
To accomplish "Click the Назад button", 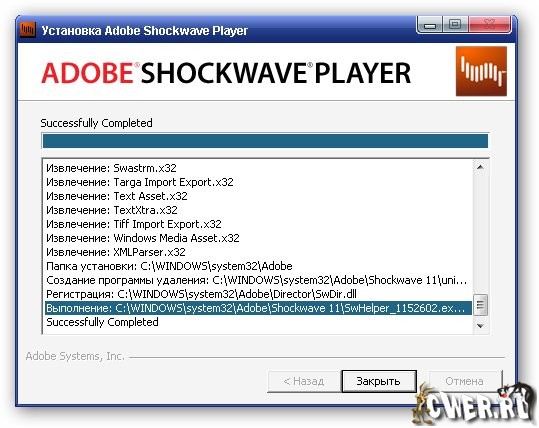I will click(304, 381).
